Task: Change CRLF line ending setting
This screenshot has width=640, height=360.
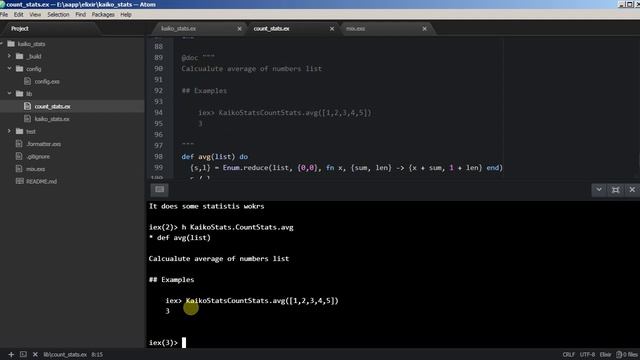Action: point(568,354)
